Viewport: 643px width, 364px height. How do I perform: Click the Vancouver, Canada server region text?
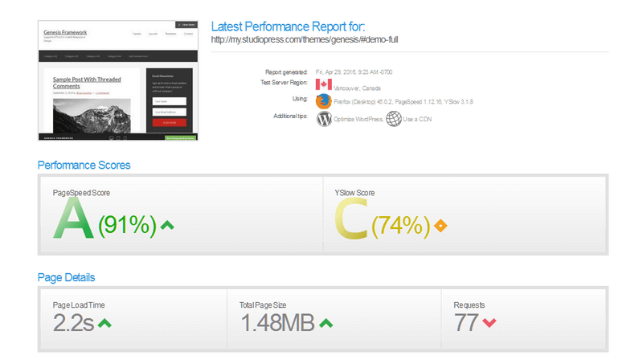click(357, 88)
